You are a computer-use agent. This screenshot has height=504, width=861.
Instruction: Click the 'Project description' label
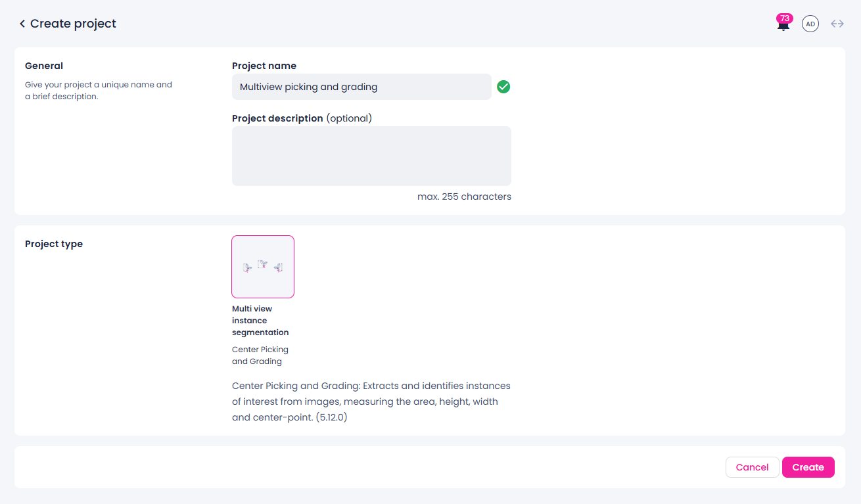click(x=277, y=118)
